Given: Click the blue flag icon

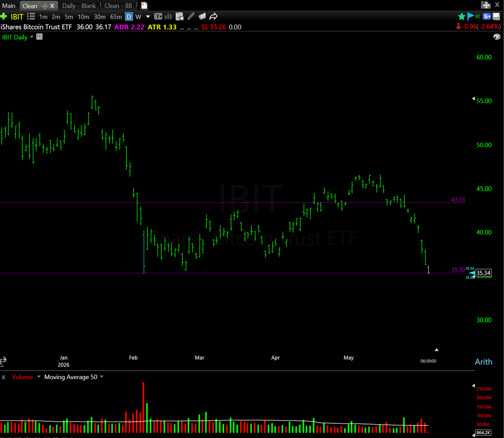Looking at the screenshot, I should [x=470, y=16].
